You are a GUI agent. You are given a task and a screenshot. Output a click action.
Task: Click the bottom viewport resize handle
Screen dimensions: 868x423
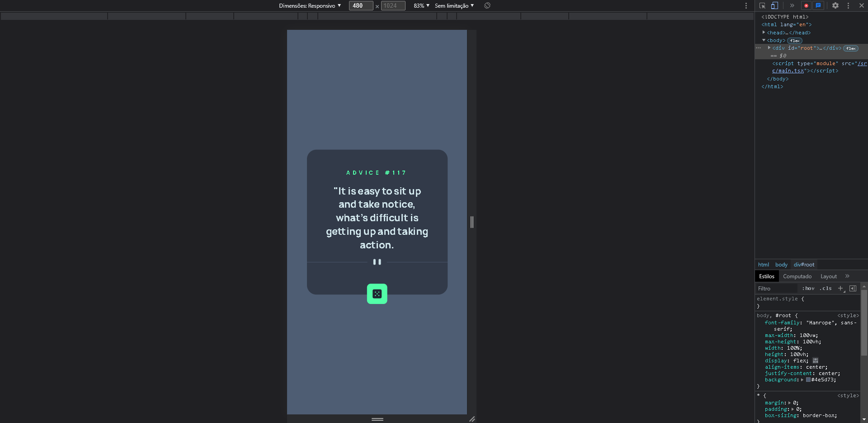(x=377, y=419)
